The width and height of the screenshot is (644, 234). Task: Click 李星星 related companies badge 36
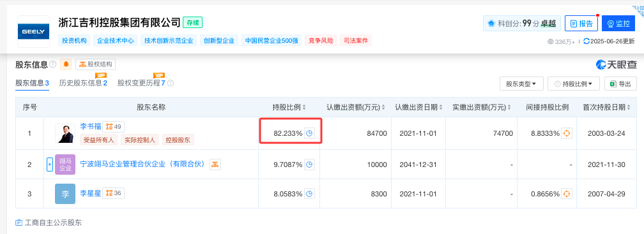pos(113,193)
